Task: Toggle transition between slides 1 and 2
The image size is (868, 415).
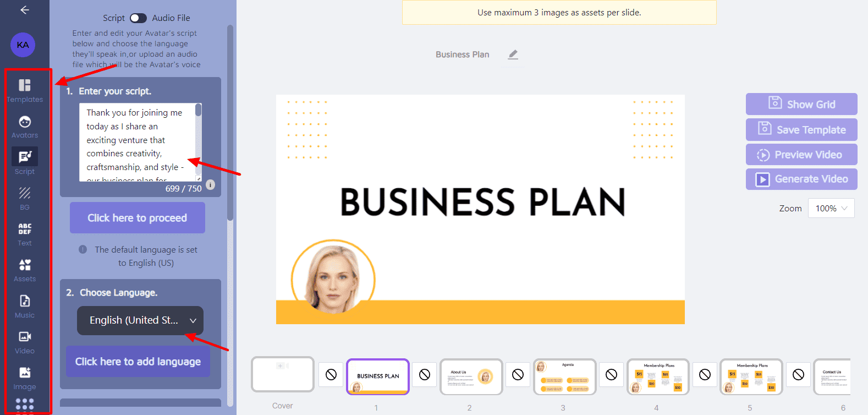Action: coord(424,375)
